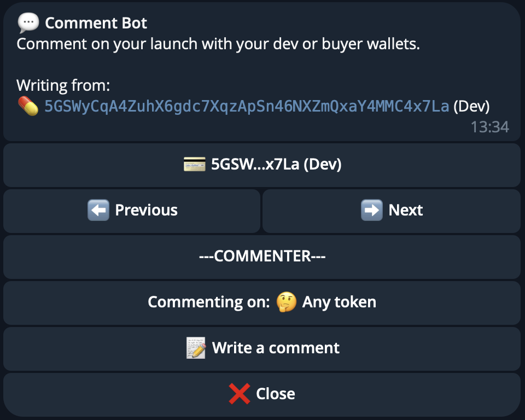
Task: Close the Comment Bot menu
Action: tap(262, 394)
